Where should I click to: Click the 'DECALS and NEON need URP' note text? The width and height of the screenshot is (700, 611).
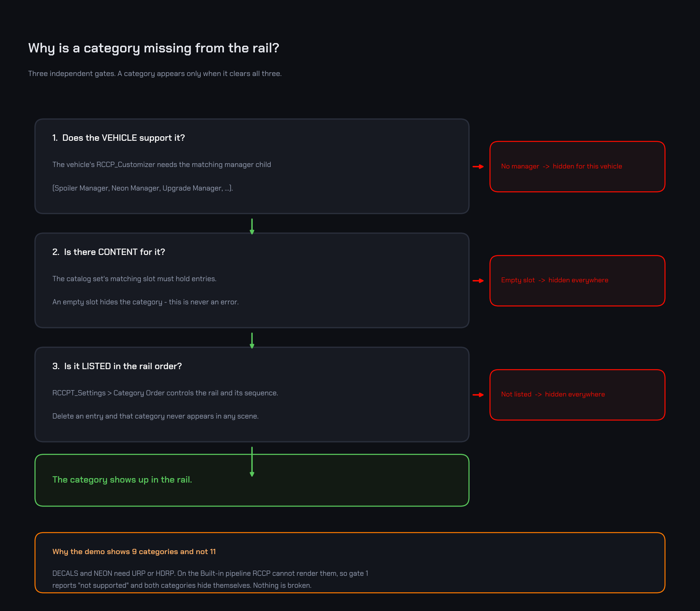point(210,579)
